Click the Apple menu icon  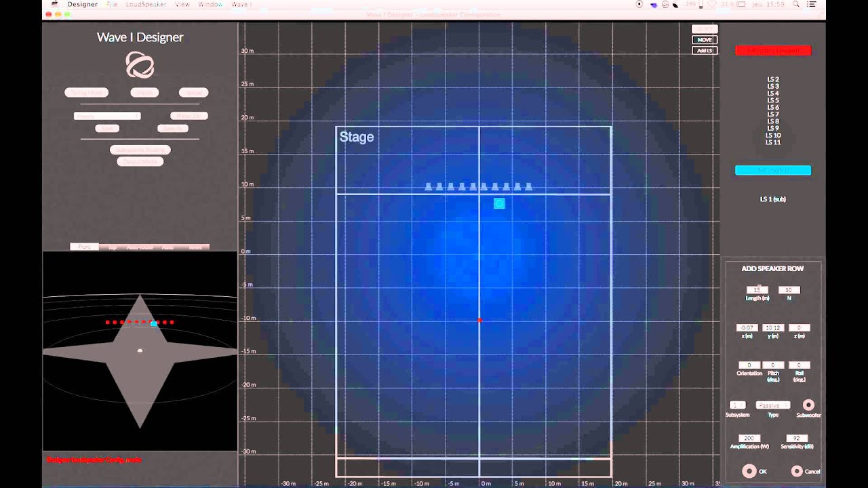point(54,4)
